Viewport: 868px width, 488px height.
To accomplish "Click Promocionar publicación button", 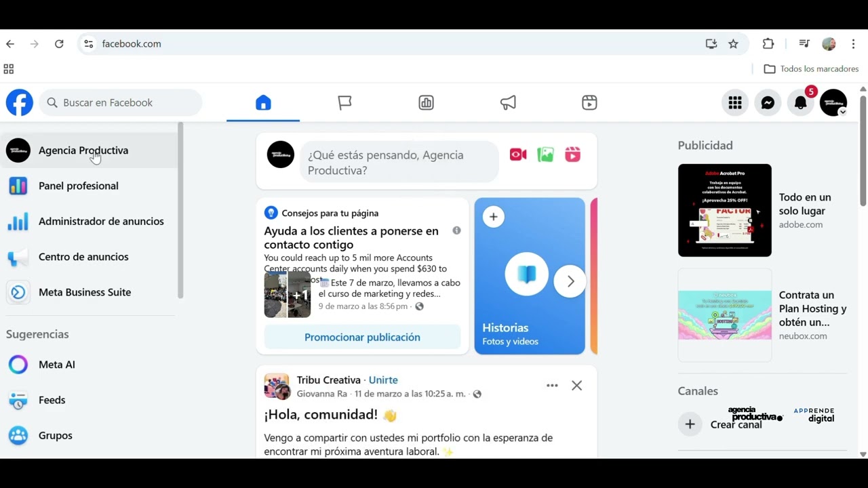I will (362, 337).
